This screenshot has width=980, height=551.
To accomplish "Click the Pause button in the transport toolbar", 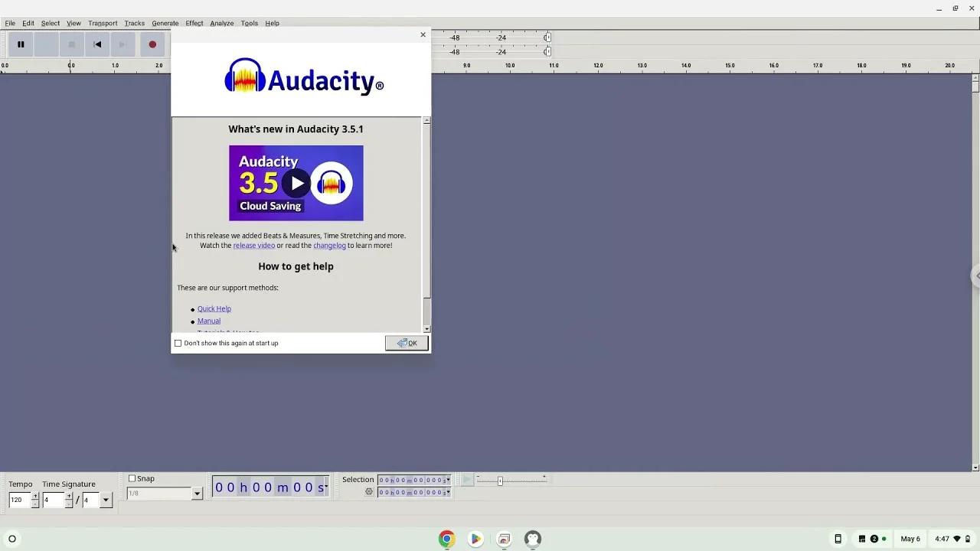I will click(21, 44).
